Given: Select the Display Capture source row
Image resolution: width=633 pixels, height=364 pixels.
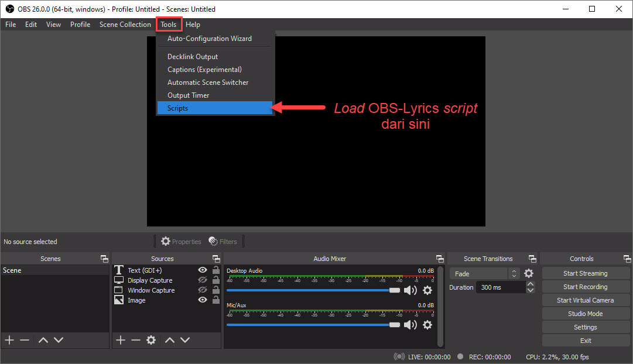Looking at the screenshot, I should (166, 280).
